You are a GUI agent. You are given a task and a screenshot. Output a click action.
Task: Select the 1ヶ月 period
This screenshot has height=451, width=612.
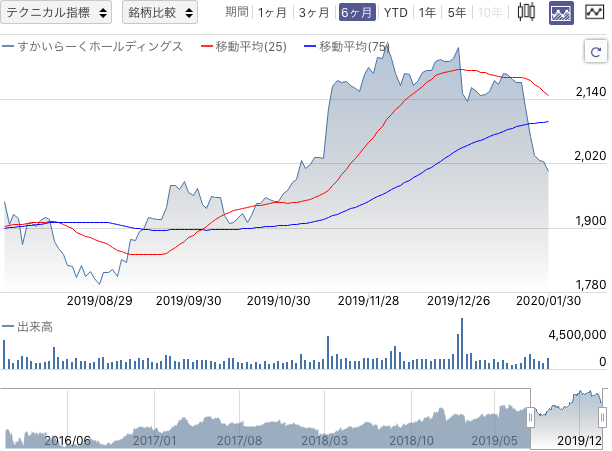272,12
